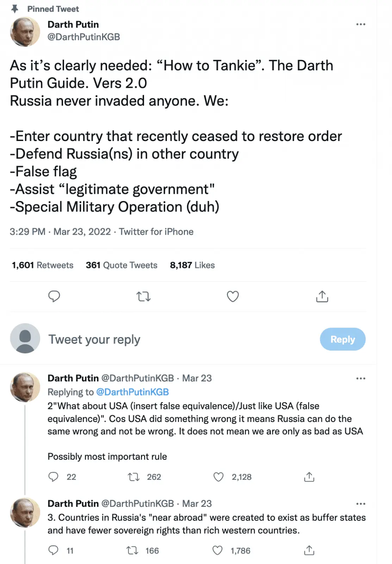This screenshot has width=392, height=564.
Task: Retweet the 'What about USA' reply with 262 retweets
Action: click(134, 477)
